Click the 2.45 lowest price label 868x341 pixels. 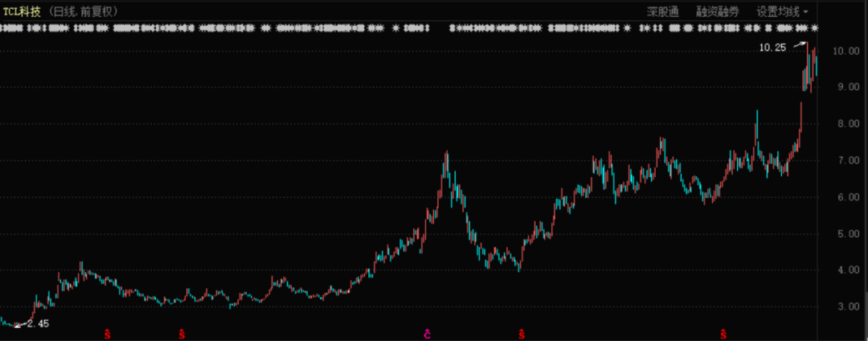click(x=38, y=323)
